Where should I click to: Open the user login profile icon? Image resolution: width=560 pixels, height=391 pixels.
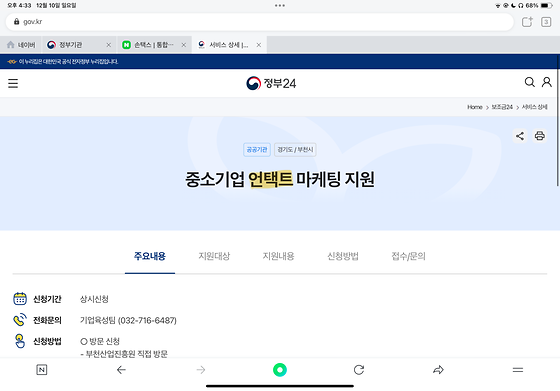[x=546, y=82]
